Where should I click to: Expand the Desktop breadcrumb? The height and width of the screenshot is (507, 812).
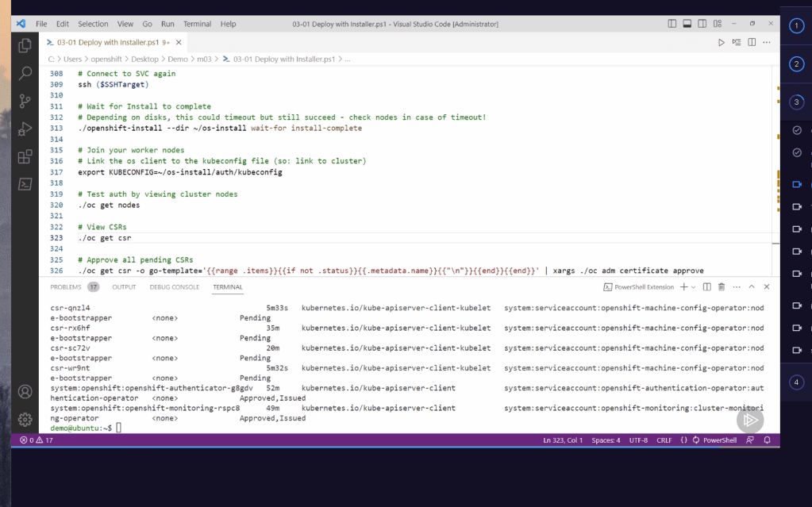pos(144,59)
